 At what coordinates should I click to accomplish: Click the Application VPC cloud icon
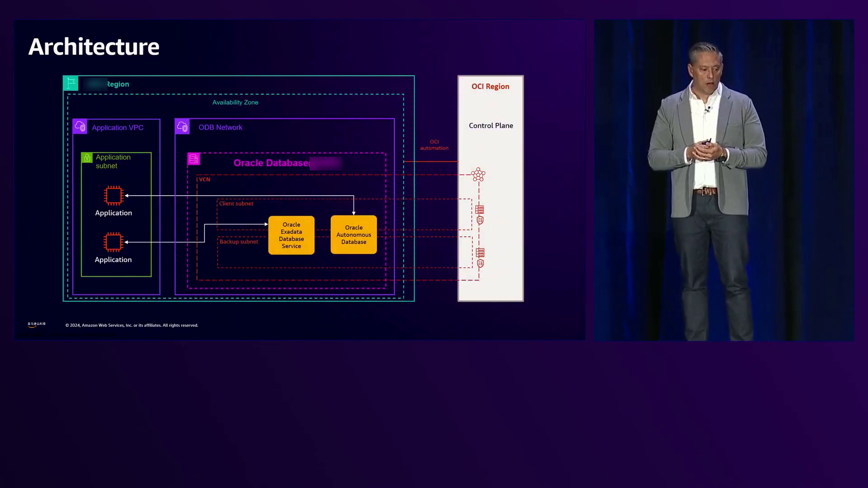[x=80, y=127]
